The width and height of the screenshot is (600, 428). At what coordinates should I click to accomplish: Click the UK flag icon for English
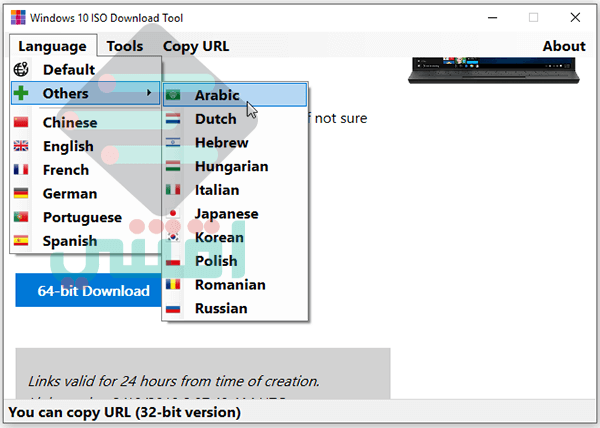pos(21,146)
